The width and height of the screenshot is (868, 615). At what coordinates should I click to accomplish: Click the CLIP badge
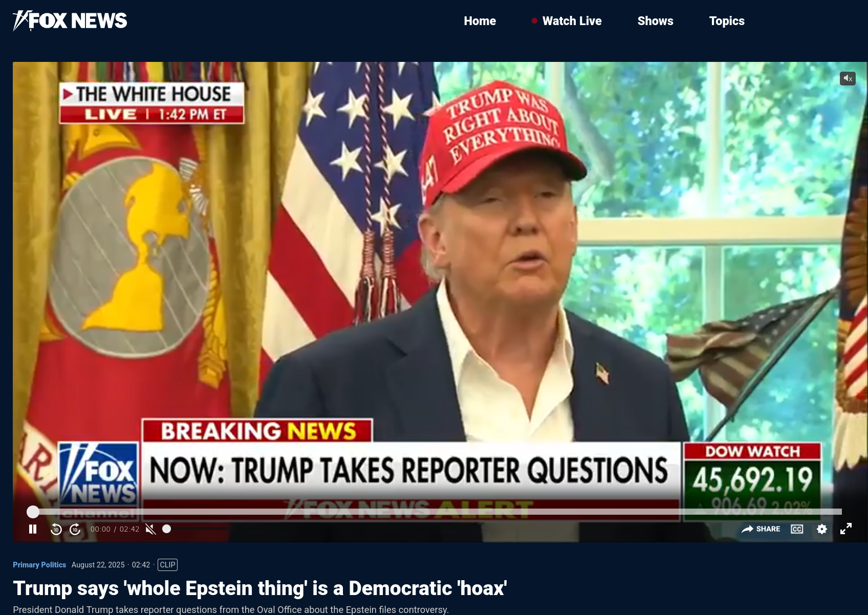click(167, 565)
